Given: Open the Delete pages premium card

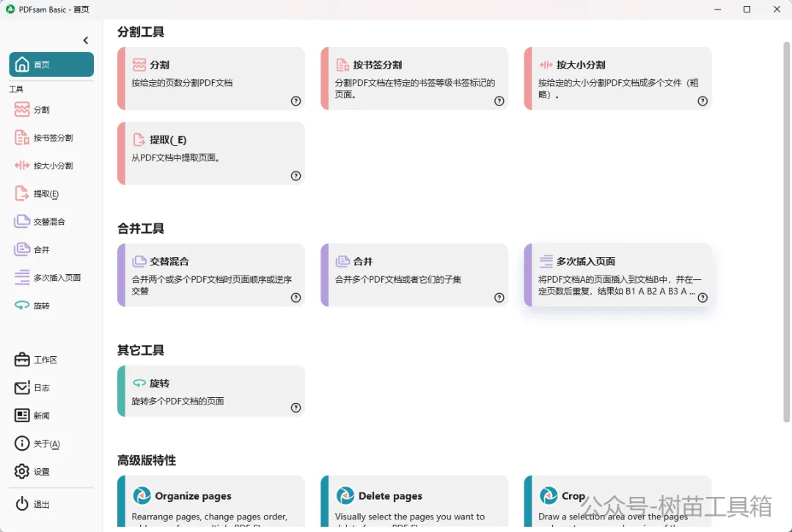Looking at the screenshot, I should click(414, 501).
